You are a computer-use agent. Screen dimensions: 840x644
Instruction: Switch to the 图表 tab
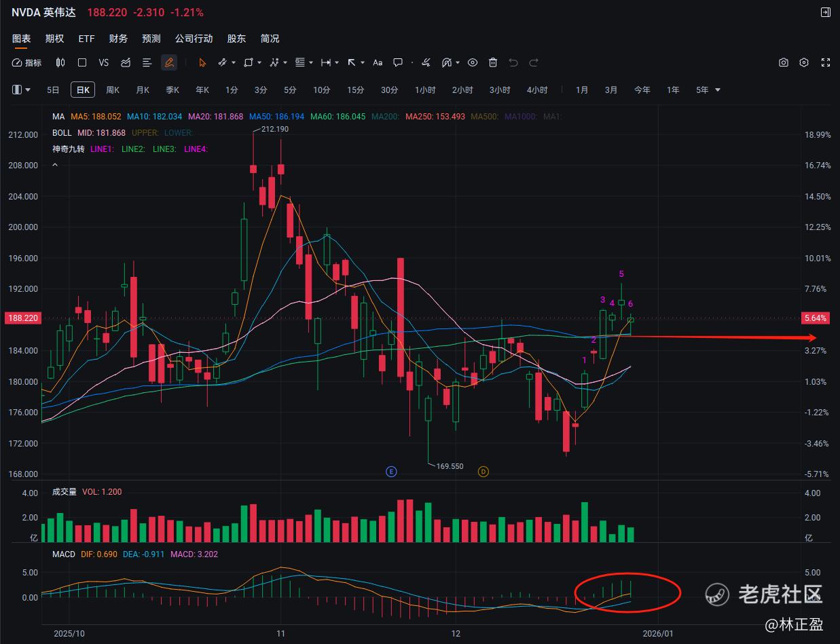pos(21,39)
